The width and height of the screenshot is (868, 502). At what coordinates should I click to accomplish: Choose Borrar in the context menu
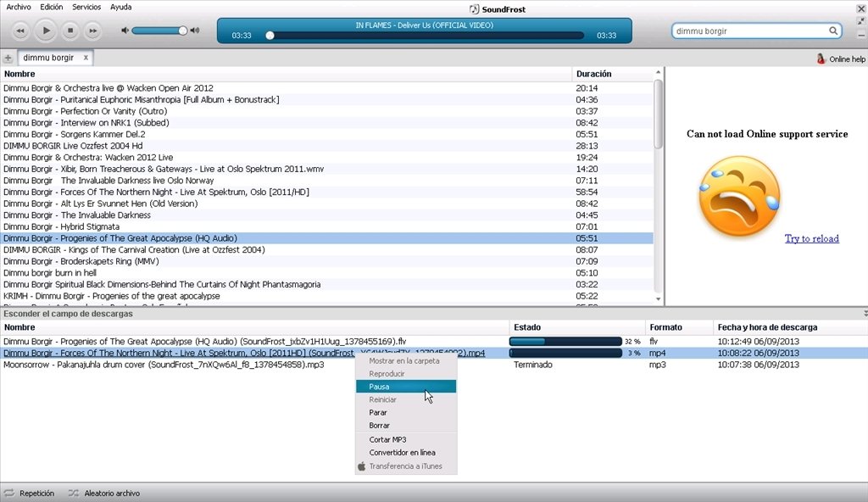(406, 426)
